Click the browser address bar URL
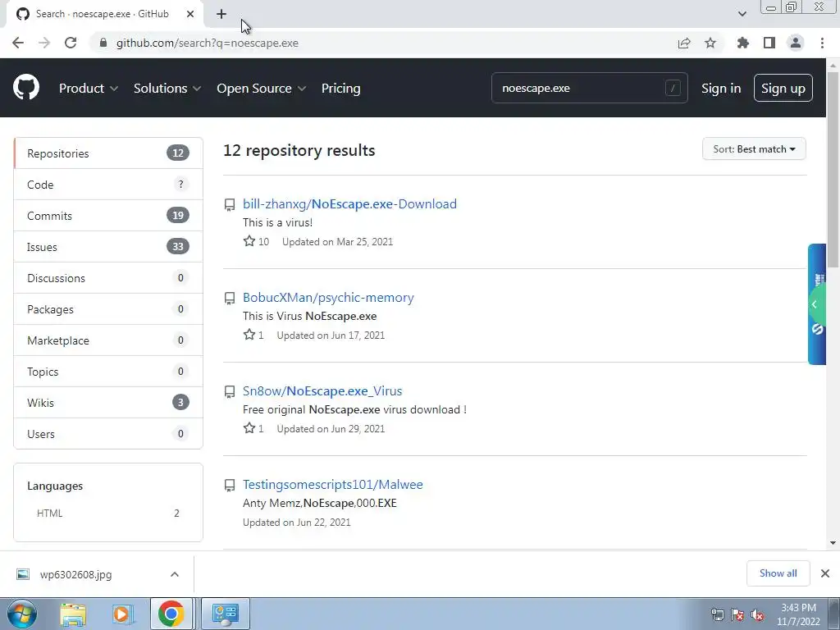Viewport: 840px width, 630px height. tap(208, 43)
